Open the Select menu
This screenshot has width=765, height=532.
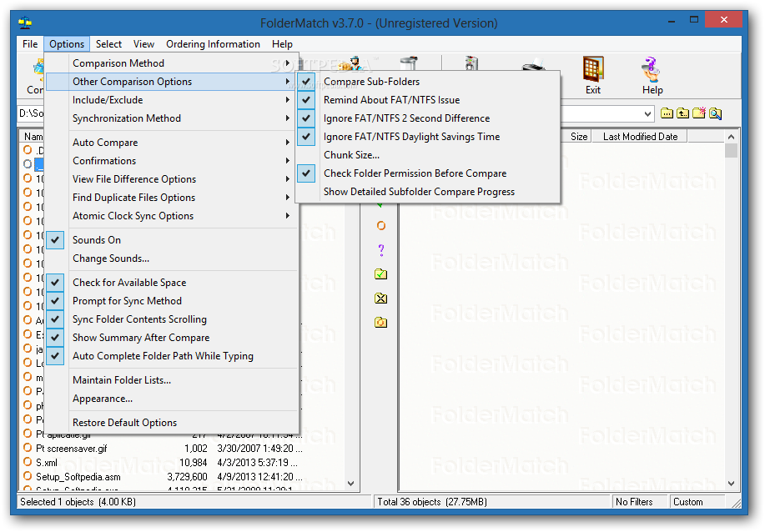(108, 44)
